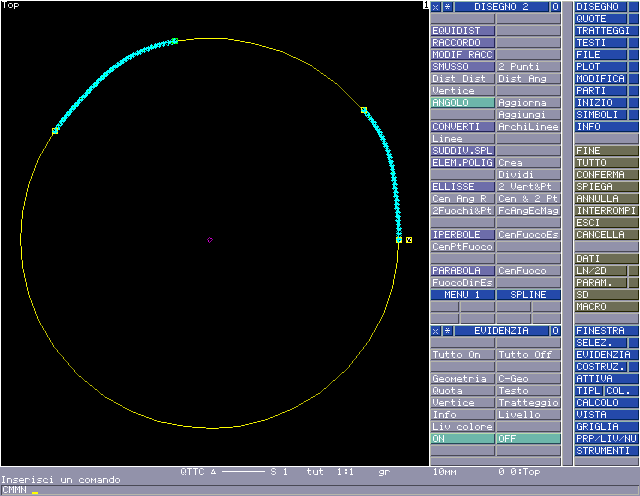Select ELLISSE 2 Vert&Pt option
The height and width of the screenshot is (496, 640).
529,187
